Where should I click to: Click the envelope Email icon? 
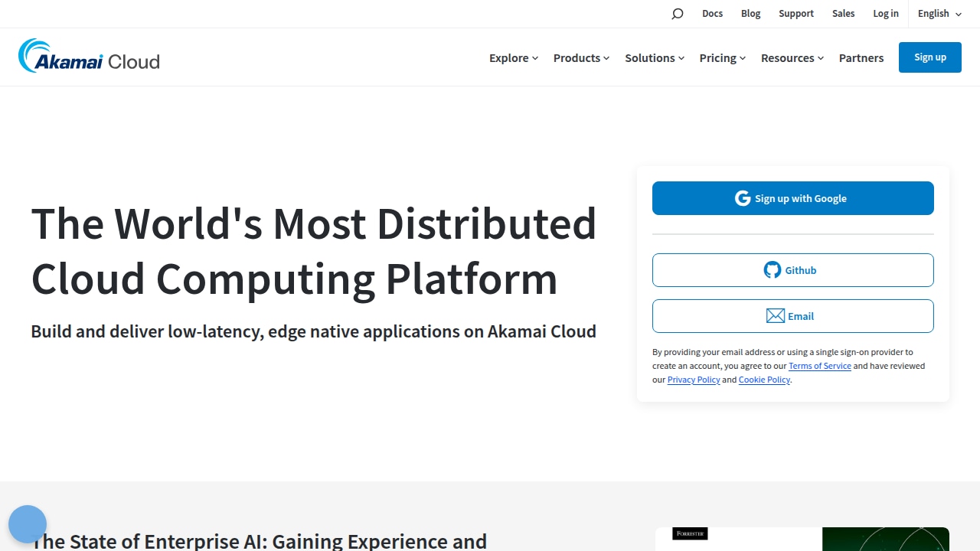[x=776, y=316]
